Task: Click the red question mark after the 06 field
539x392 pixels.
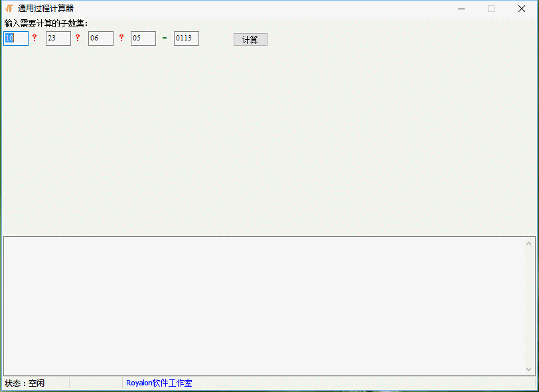Action: point(121,38)
